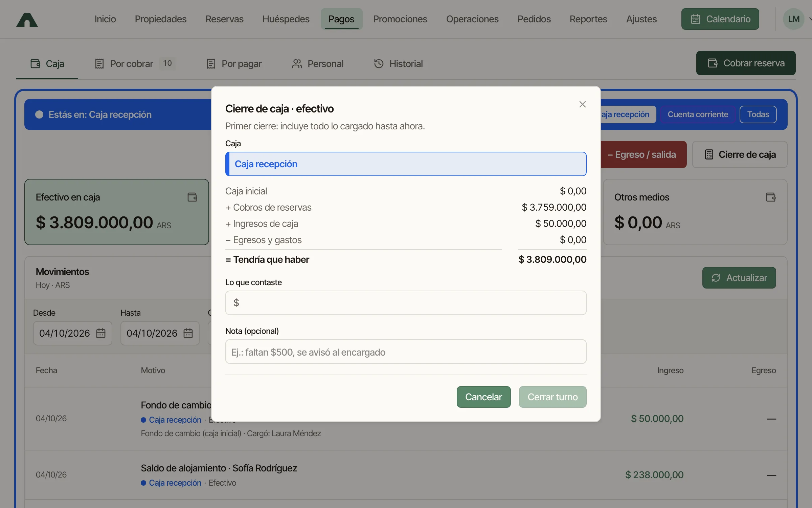The height and width of the screenshot is (508, 812).
Task: Open Ajustes menu item
Action: 641,19
